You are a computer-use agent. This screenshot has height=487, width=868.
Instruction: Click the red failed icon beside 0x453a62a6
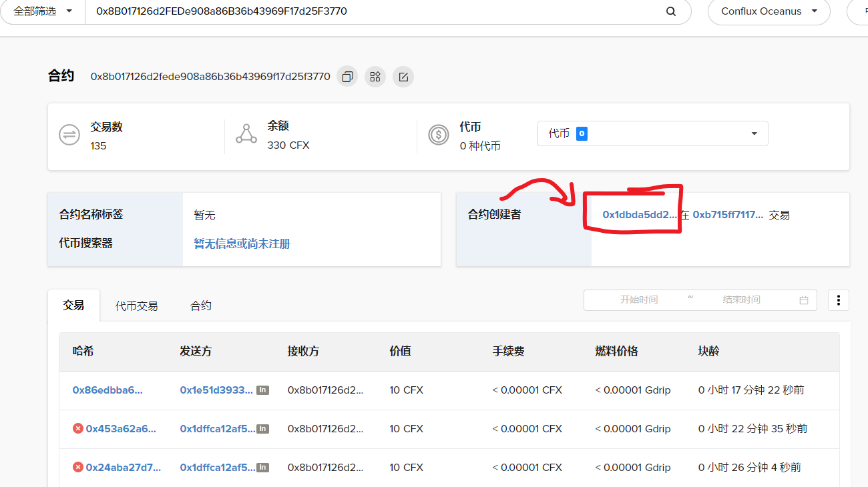(78, 429)
